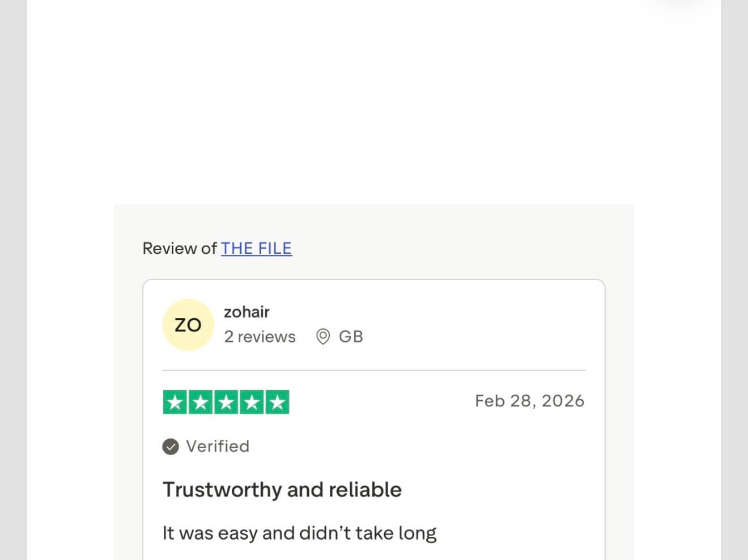Click the "Trustworthy and reliable" review title
This screenshot has height=560, width=748.
point(282,490)
